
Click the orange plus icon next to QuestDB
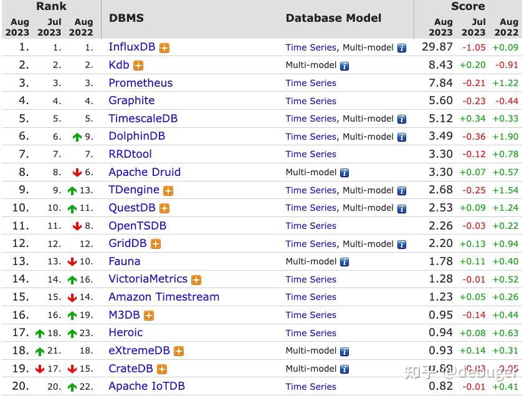(x=164, y=208)
